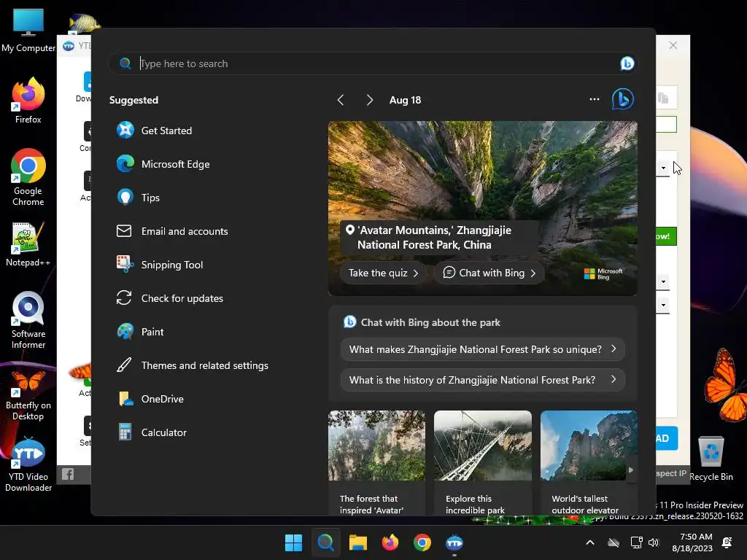Viewport: 747px width, 560px height.
Task: Open Butterfly on Desktop shortcut
Action: tap(28, 395)
